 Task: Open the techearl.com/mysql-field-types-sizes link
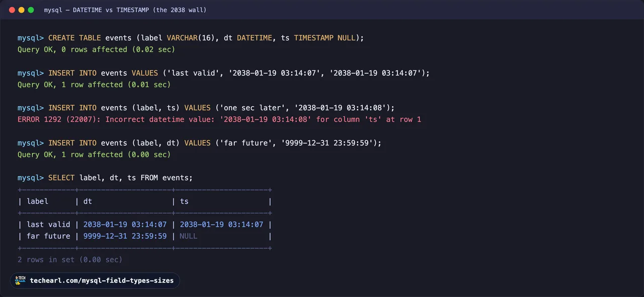coord(102,280)
